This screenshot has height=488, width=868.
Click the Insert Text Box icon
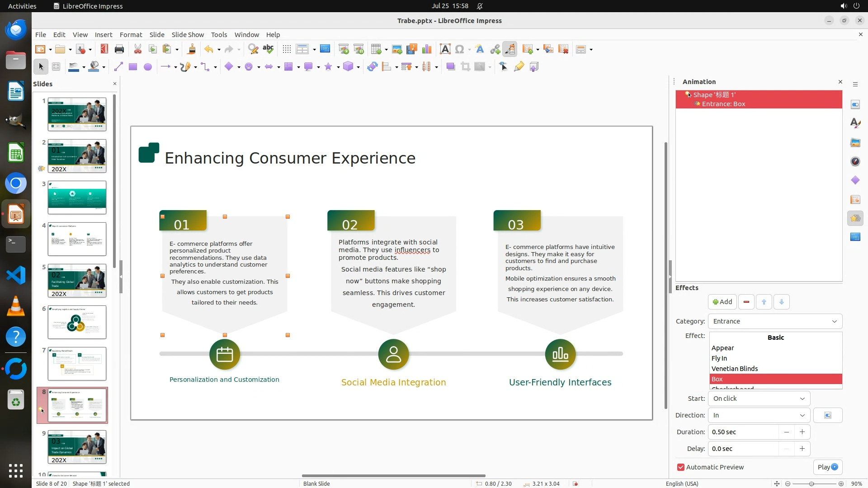pos(445,49)
